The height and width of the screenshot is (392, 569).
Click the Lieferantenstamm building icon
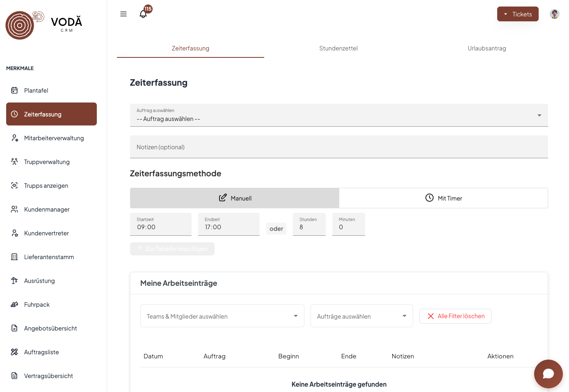[x=14, y=257]
